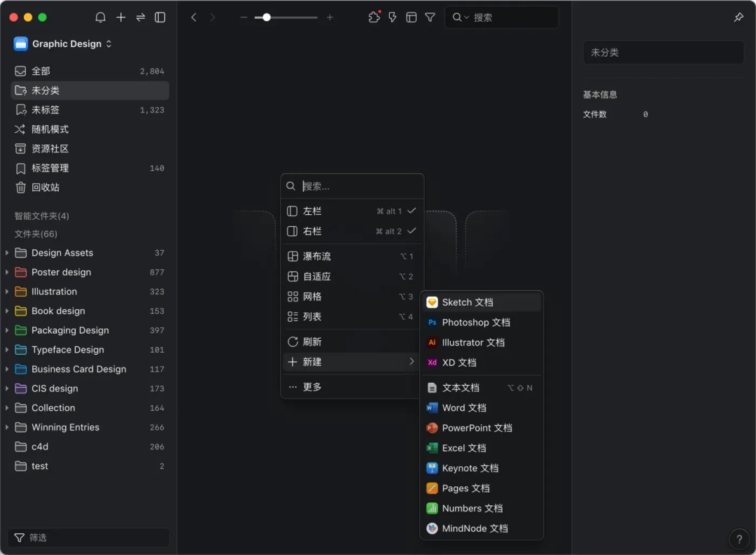This screenshot has height=555, width=756.
Task: Click the top toolbar 搜索 field
Action: [x=502, y=17]
